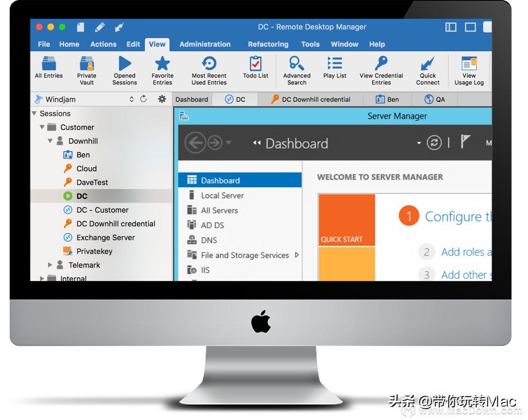Click the Quick Connect icon

pyautogui.click(x=428, y=64)
